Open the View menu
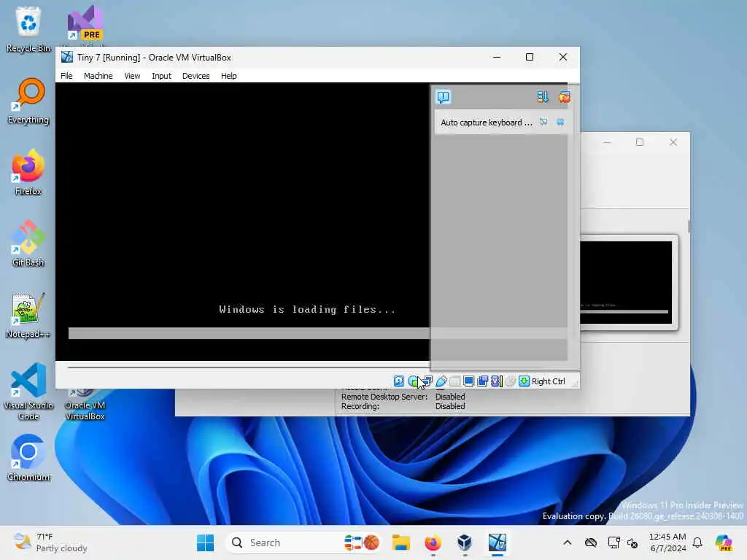The width and height of the screenshot is (747, 560). (x=132, y=76)
